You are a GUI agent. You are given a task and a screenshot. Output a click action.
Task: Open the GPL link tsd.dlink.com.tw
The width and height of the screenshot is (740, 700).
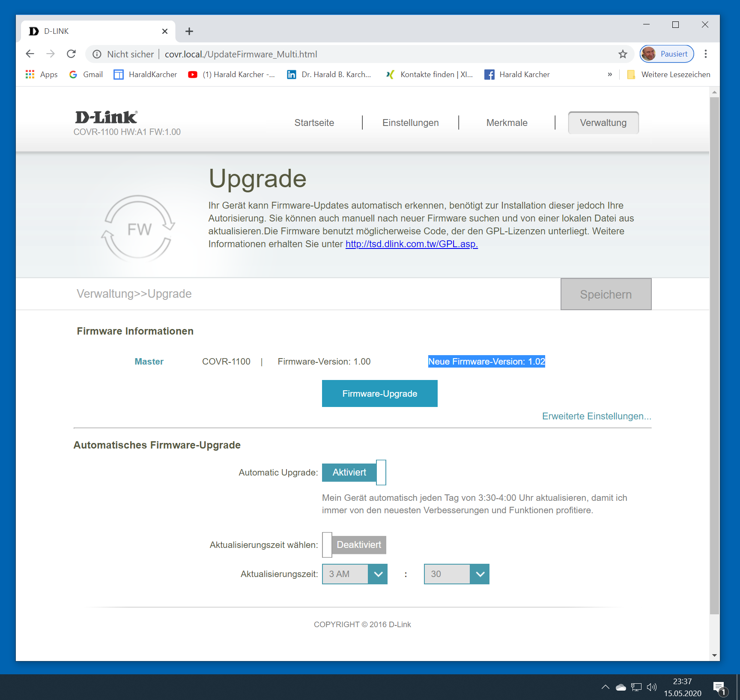(x=412, y=244)
